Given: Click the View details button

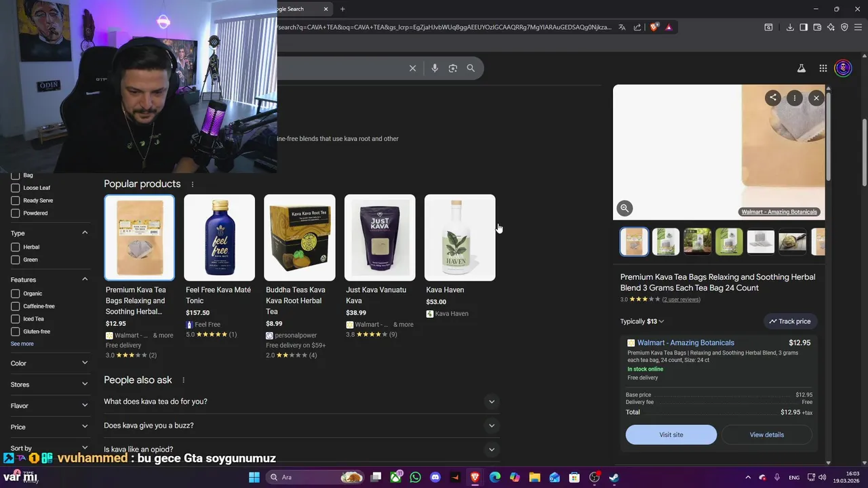Looking at the screenshot, I should click(x=767, y=434).
